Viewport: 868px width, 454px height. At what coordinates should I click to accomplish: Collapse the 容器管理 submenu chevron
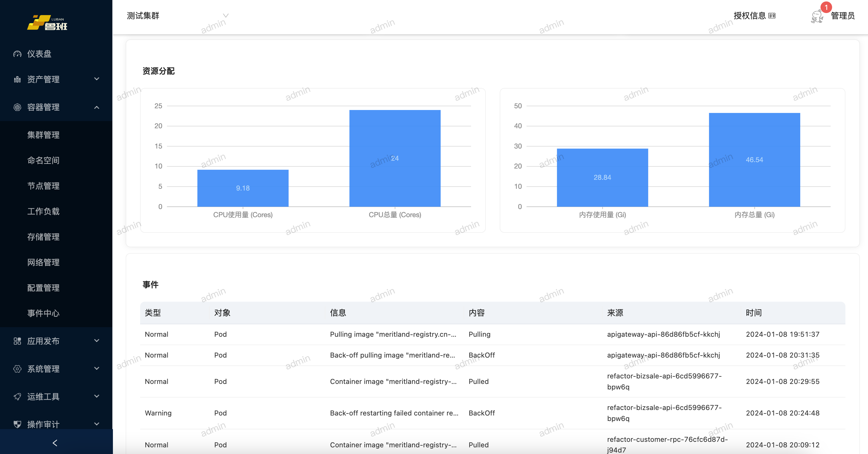point(97,107)
